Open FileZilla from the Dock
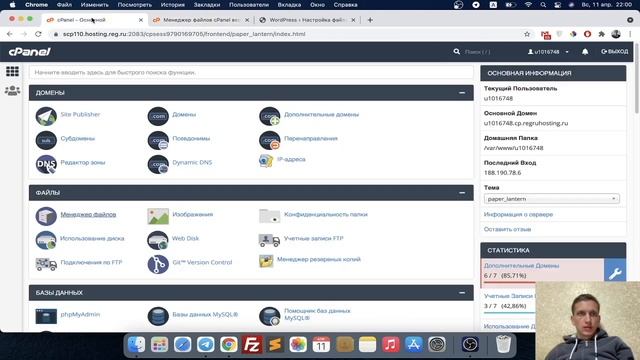The image size is (640, 360). (251, 345)
